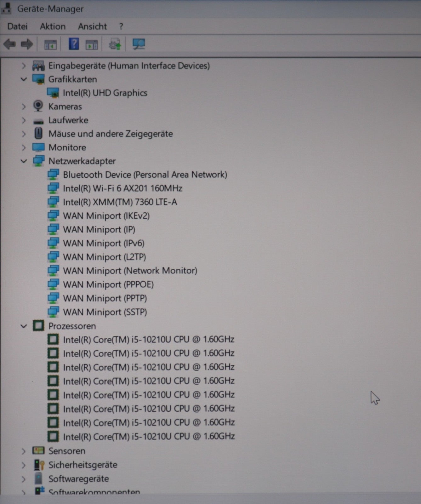Select WAN Miniport (Network Monitor) entry

(130, 271)
